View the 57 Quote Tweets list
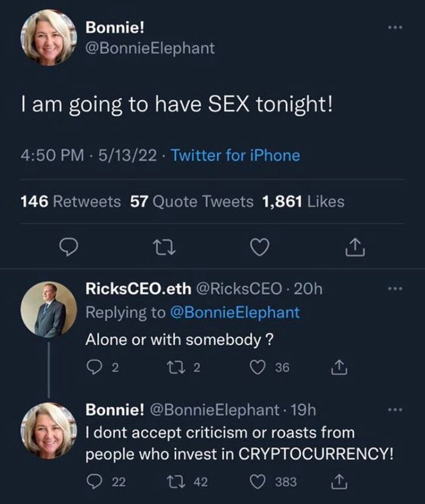 click(x=192, y=202)
